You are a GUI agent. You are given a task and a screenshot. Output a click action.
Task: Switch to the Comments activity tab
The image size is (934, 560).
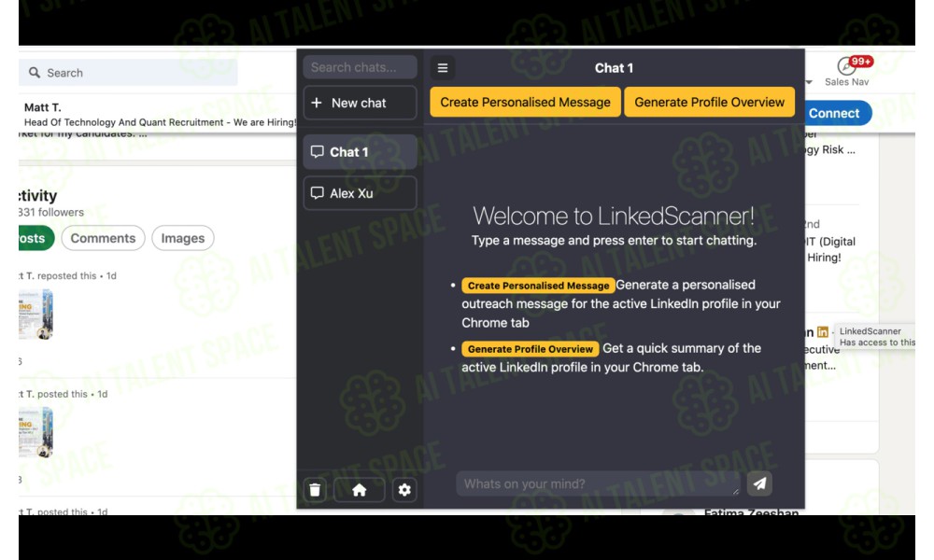click(103, 238)
